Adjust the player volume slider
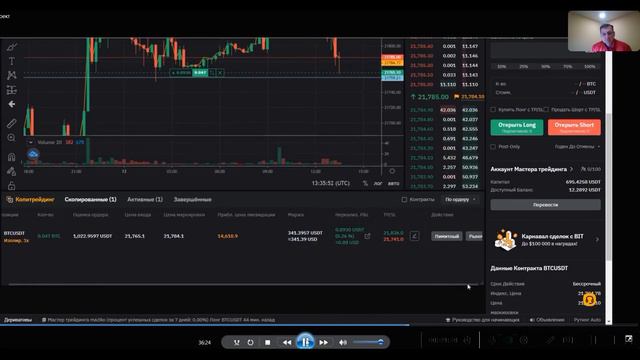Screen dimensions: 640x360 [x=369, y=342]
